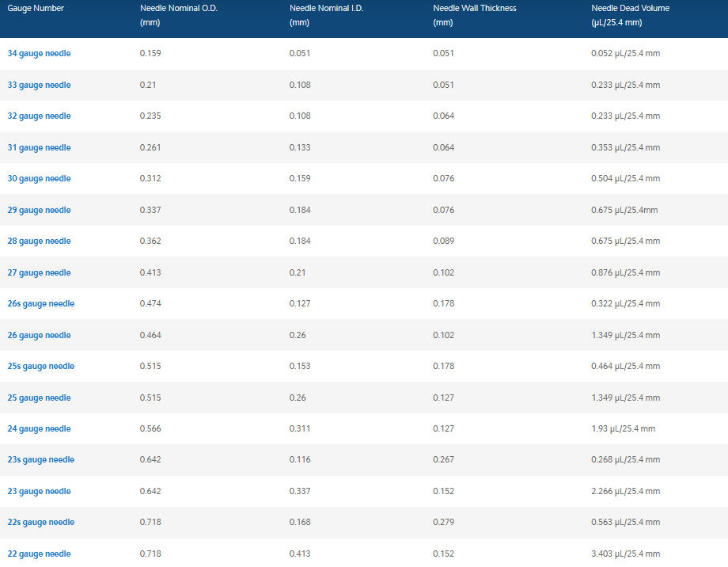Select the 0.235 O.D. value

[150, 116]
